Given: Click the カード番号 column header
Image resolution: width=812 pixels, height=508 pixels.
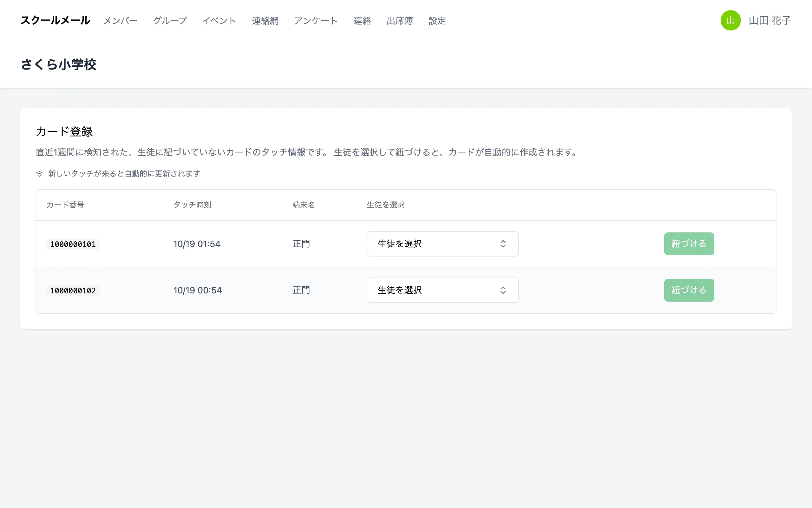Looking at the screenshot, I should pyautogui.click(x=65, y=205).
